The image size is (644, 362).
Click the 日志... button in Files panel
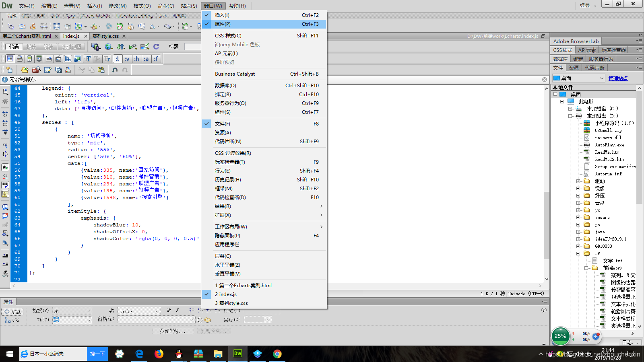pos(630,342)
